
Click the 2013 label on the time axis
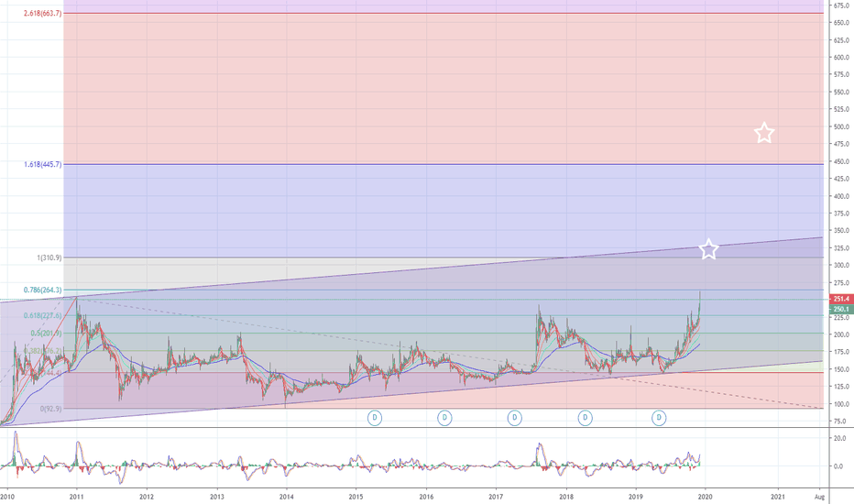pos(217,497)
